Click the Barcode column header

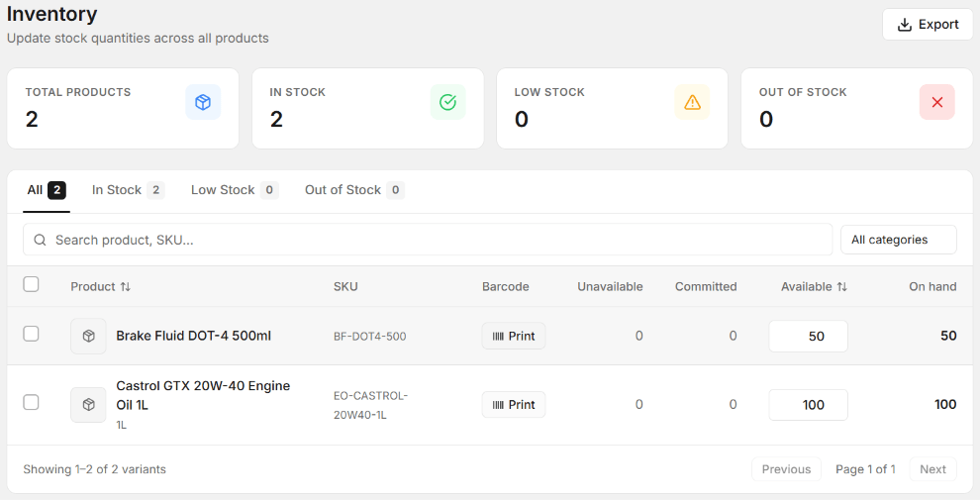506,287
